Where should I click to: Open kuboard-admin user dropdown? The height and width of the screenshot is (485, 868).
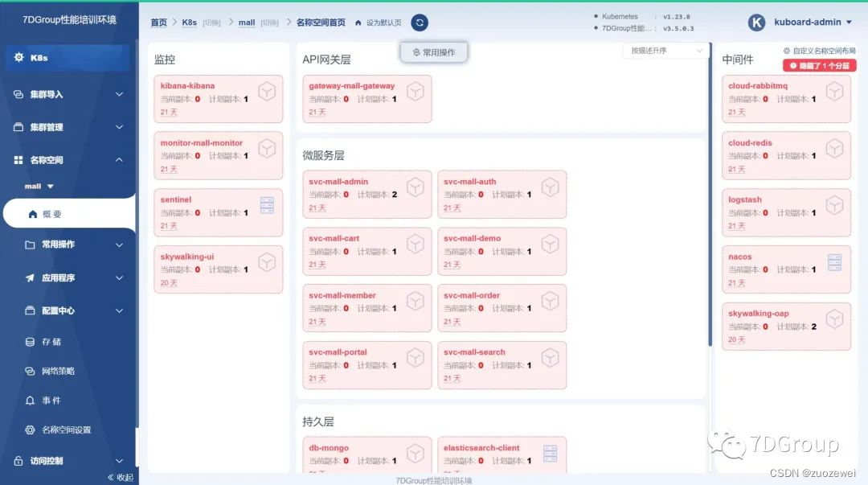click(813, 23)
